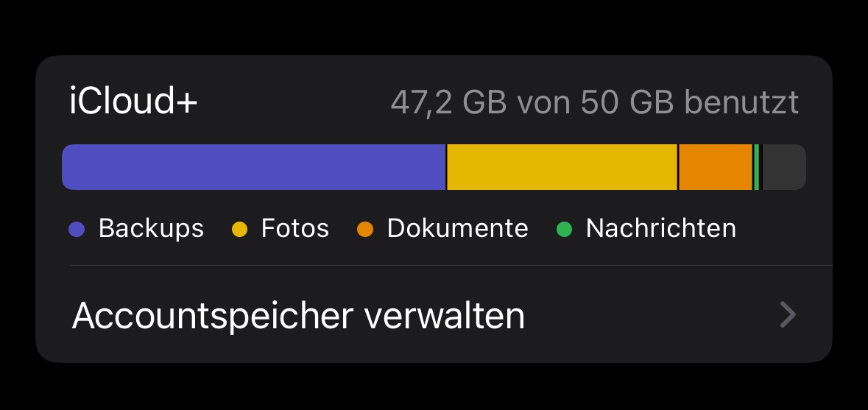
Task: Tap the green dot beside Nachrichten
Action: (x=564, y=229)
